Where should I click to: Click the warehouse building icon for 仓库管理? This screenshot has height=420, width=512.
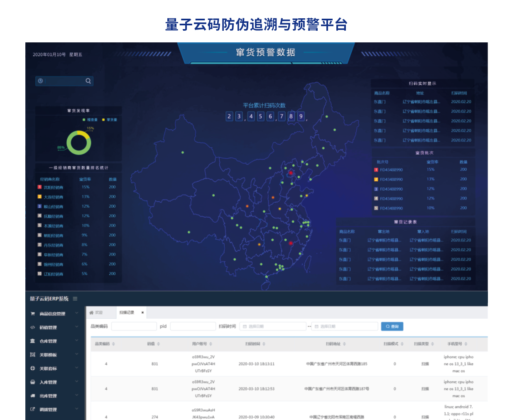coord(32,341)
